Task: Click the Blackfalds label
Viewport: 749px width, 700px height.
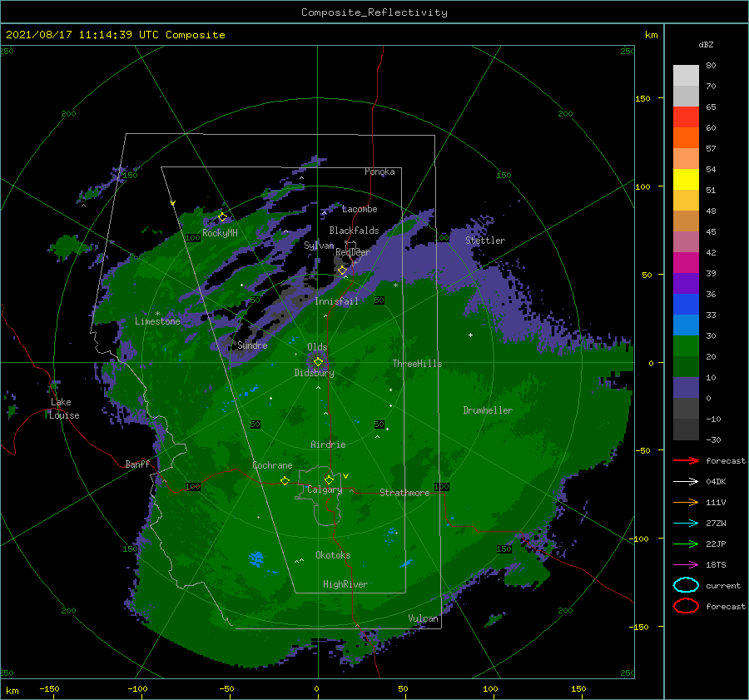Action: [x=354, y=231]
